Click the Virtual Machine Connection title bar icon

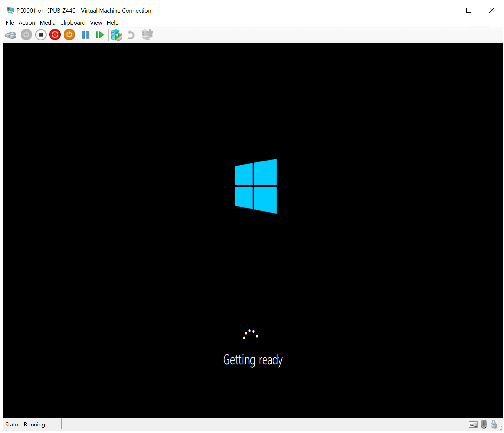pyautogui.click(x=10, y=10)
